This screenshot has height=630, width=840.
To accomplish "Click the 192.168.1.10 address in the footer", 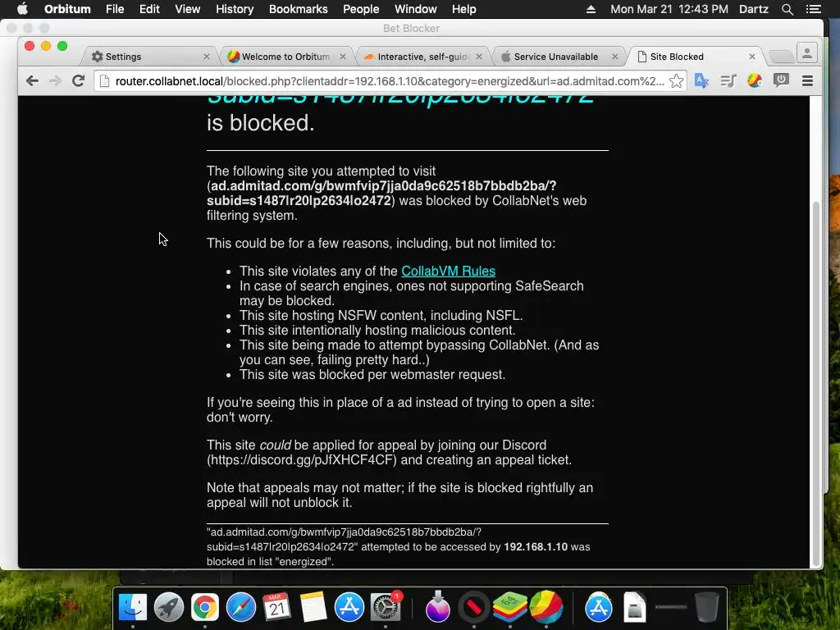I will tap(536, 547).
